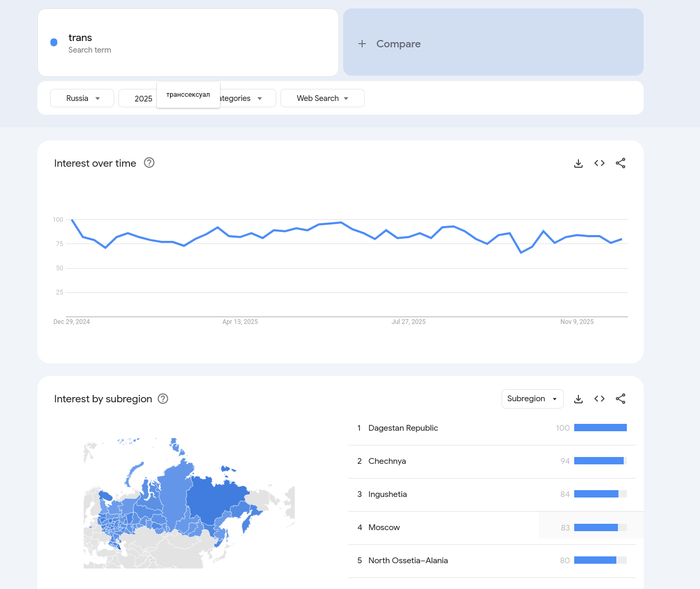Share the Interest by subregion widget
The width and height of the screenshot is (700, 589).
coord(621,399)
